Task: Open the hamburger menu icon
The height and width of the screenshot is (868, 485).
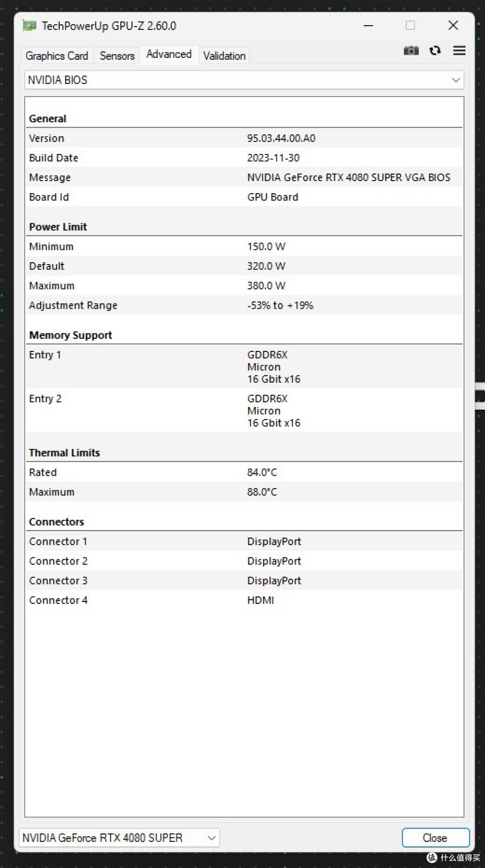Action: (x=459, y=51)
